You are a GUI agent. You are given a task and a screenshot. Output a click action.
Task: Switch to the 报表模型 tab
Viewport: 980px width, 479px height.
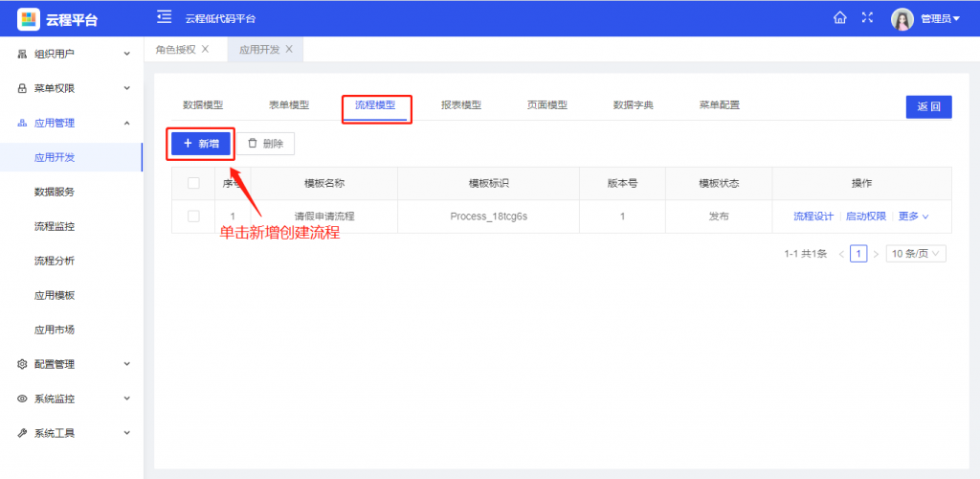461,105
